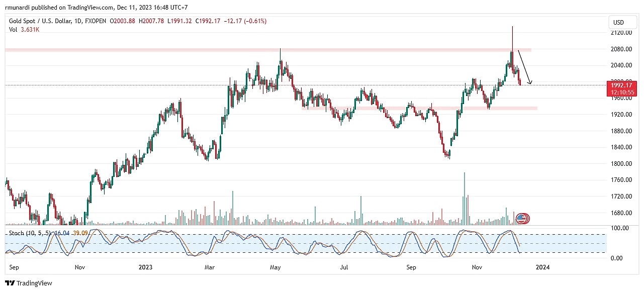The width and height of the screenshot is (644, 292).
Task: Click the May label on time axis
Action: (x=275, y=267)
